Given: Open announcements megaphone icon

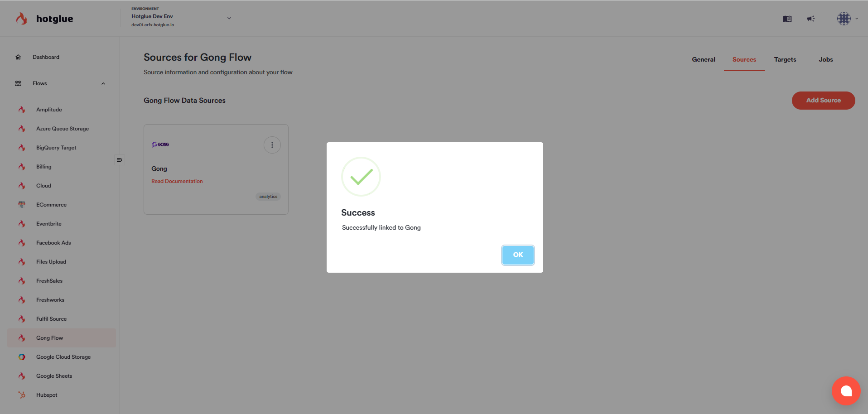Looking at the screenshot, I should pos(811,19).
